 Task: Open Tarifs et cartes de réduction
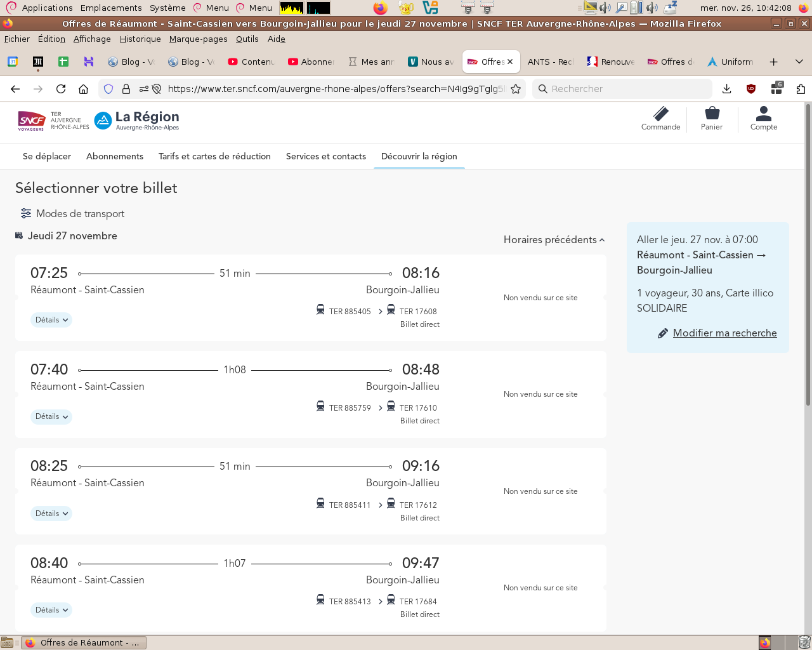pyautogui.click(x=214, y=157)
